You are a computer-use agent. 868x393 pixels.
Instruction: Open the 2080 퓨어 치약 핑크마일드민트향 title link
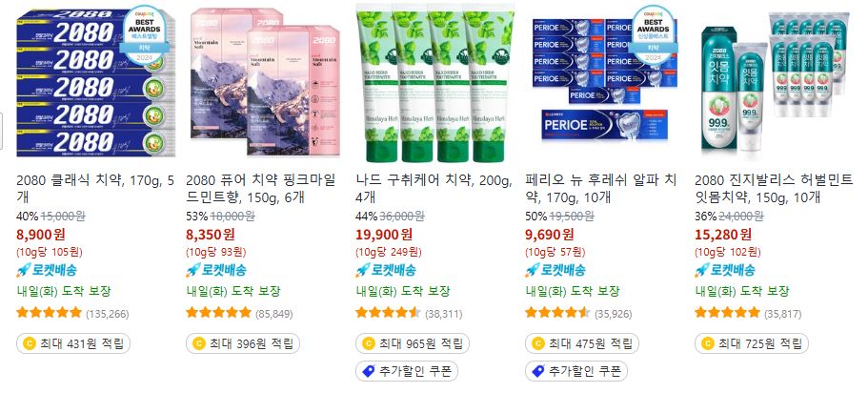tap(261, 189)
